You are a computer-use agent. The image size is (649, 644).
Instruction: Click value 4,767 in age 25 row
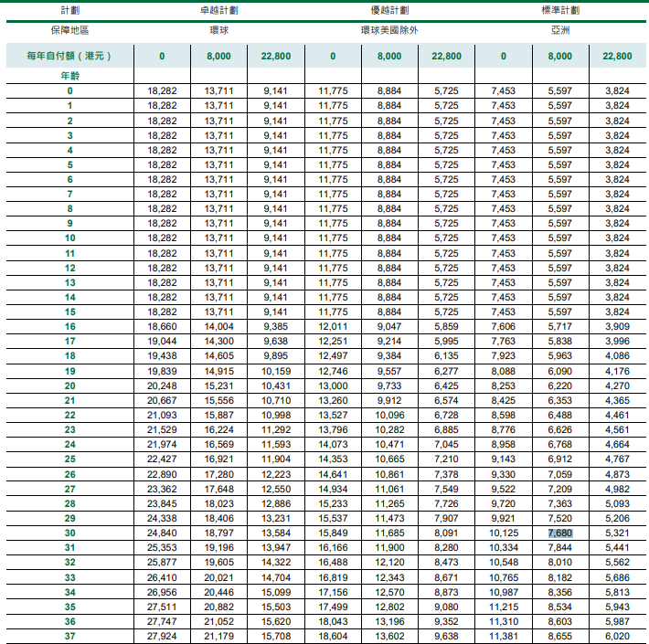[617, 459]
